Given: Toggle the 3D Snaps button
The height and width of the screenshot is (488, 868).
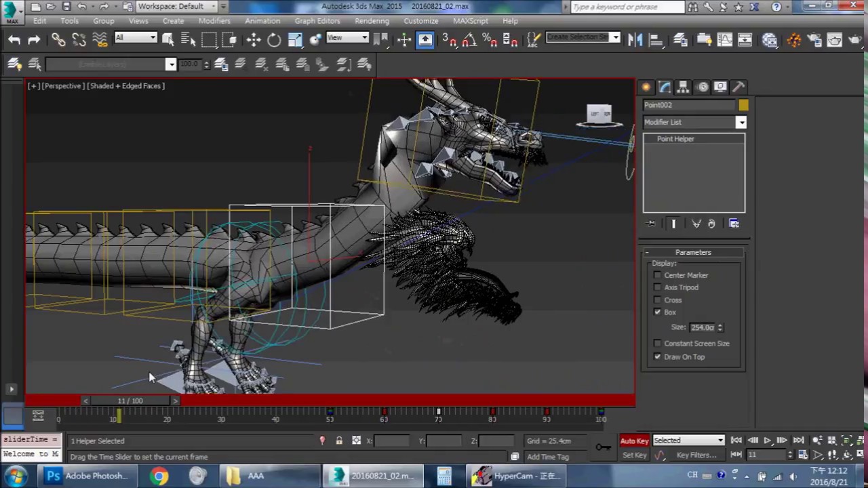Looking at the screenshot, I should (450, 39).
